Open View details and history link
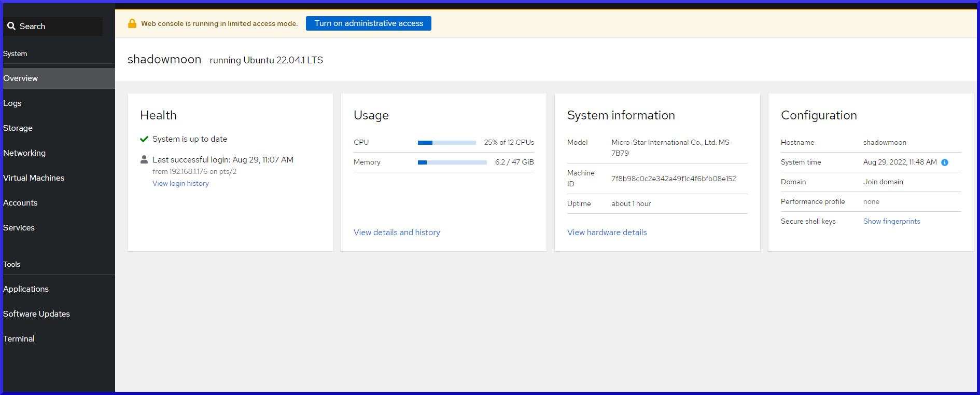 click(x=397, y=233)
